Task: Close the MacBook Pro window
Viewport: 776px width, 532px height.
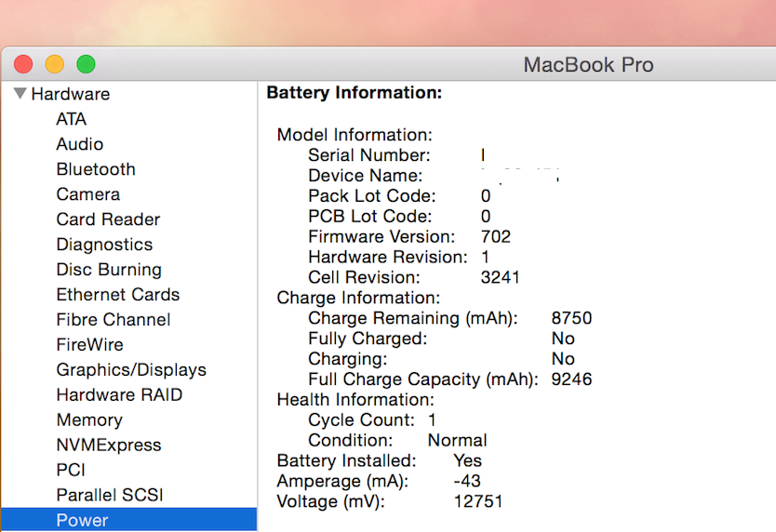Action: pyautogui.click(x=23, y=64)
